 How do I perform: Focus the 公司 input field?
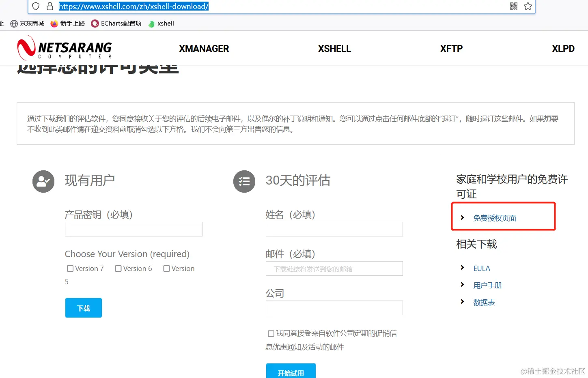coord(334,308)
